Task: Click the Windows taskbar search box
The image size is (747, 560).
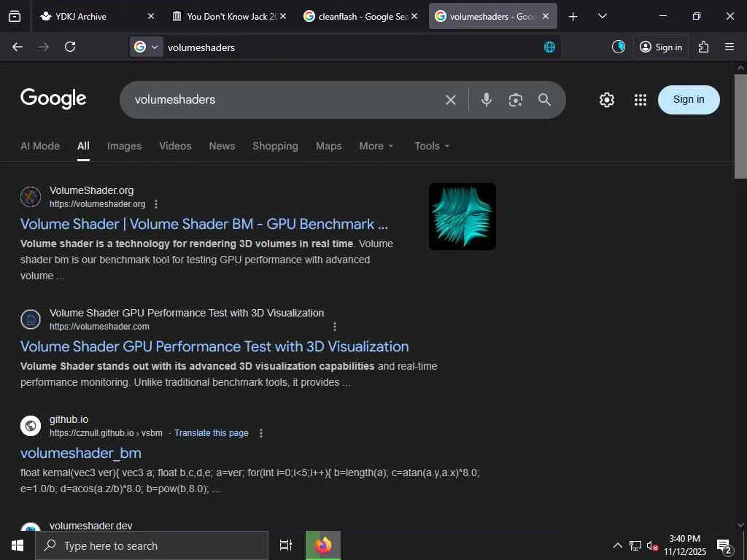Action: (x=152, y=545)
